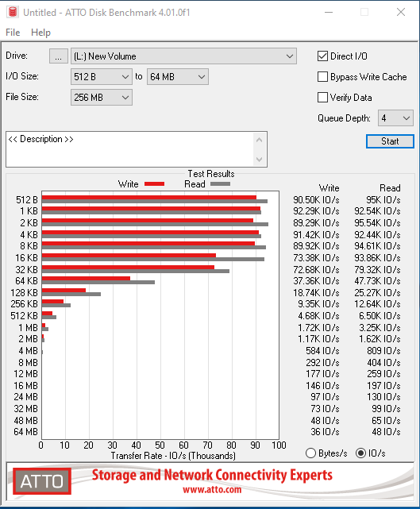Screen dimensions: 420x509
Task: Expand the Drive (L:) New Volume dropdown
Action: [183, 56]
